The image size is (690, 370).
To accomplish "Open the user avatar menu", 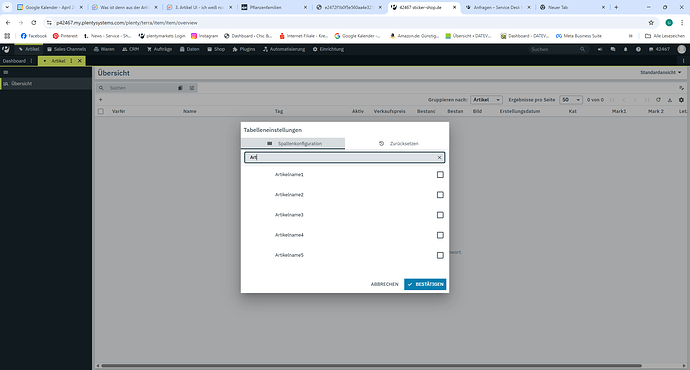I will (682, 49).
